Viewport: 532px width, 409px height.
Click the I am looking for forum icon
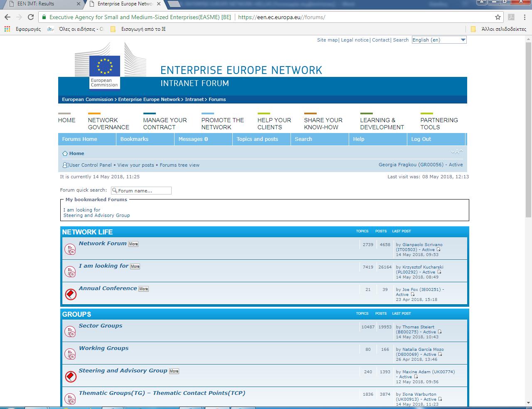[70, 272]
